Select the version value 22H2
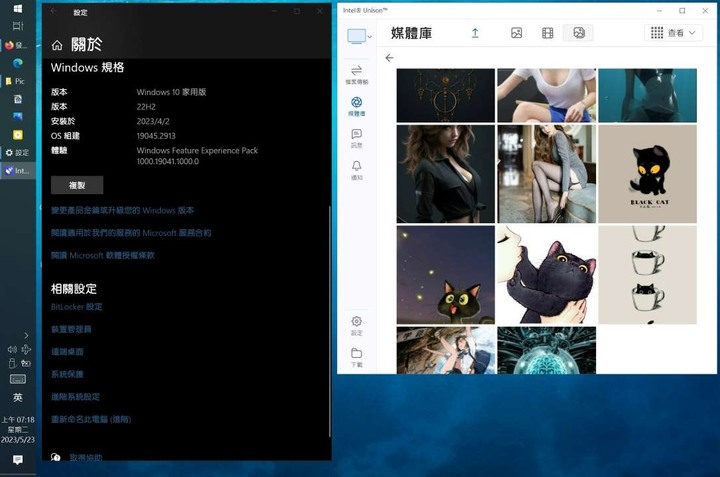Screen dimensions: 720x477 (x=146, y=107)
